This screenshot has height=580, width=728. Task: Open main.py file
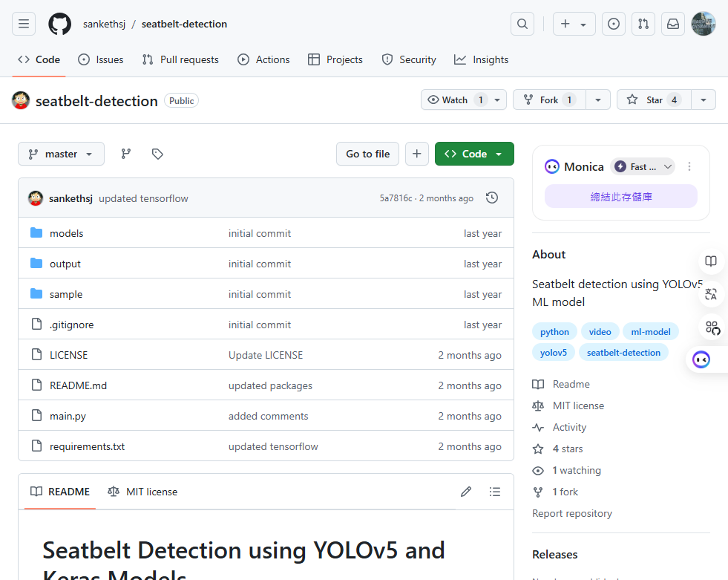68,416
